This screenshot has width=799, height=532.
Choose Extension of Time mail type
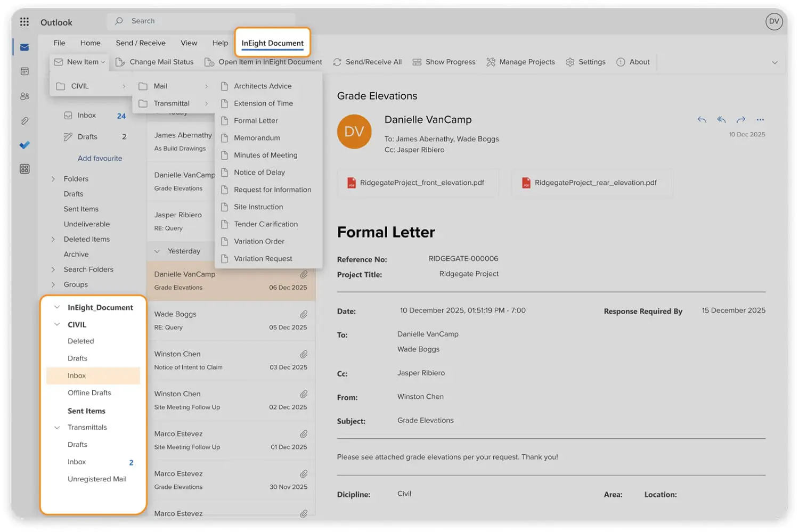[268, 103]
